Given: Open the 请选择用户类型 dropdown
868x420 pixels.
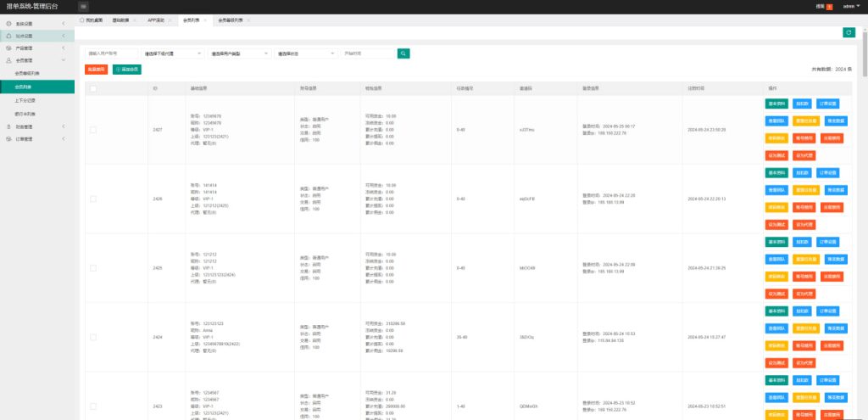Looking at the screenshot, I should (239, 53).
